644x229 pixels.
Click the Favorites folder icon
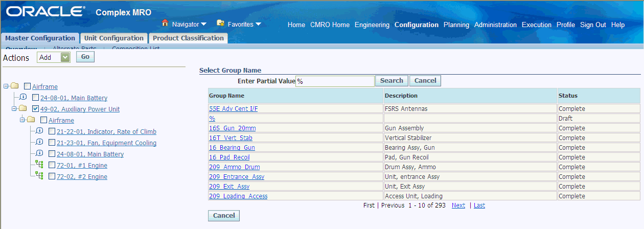(x=221, y=24)
